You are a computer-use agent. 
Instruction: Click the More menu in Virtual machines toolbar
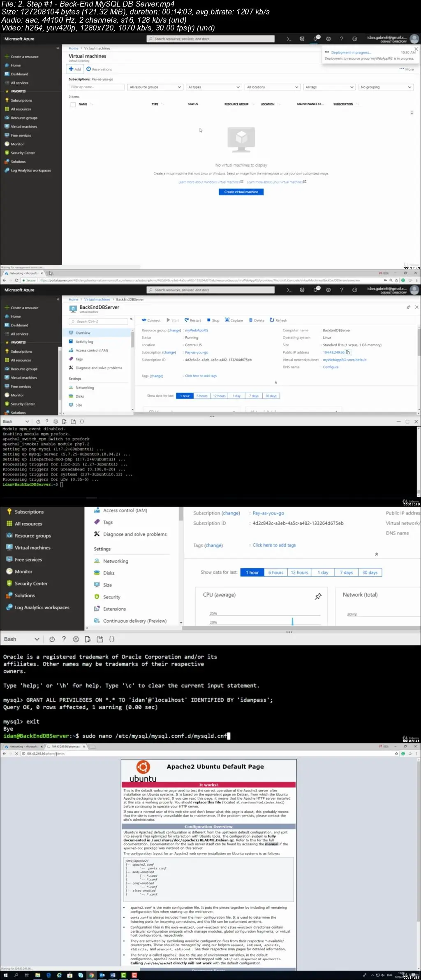(x=407, y=69)
